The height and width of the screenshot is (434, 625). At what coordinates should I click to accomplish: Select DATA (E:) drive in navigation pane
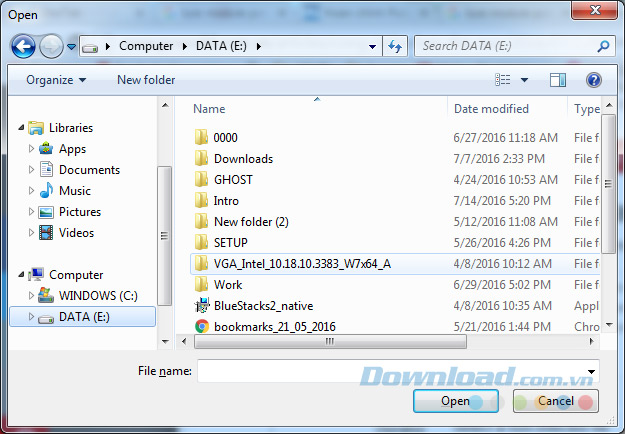click(x=83, y=317)
